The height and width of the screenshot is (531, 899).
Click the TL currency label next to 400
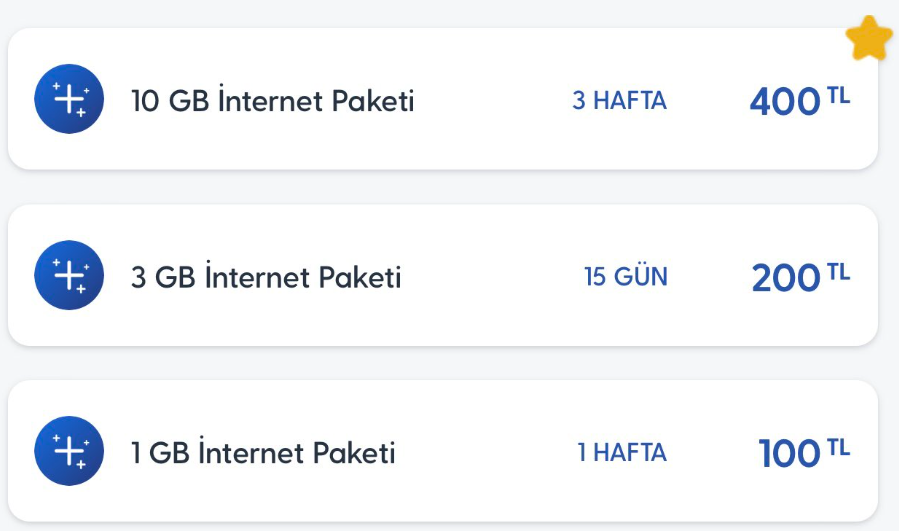(x=839, y=96)
